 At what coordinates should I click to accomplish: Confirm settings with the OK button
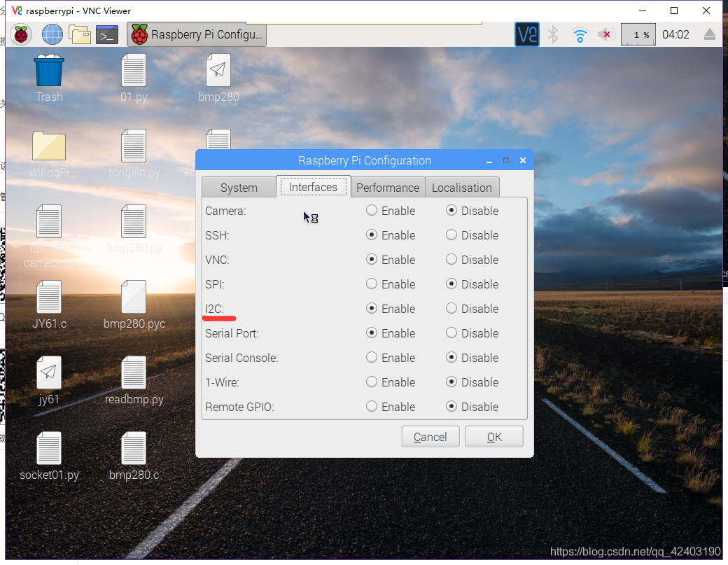coord(494,437)
